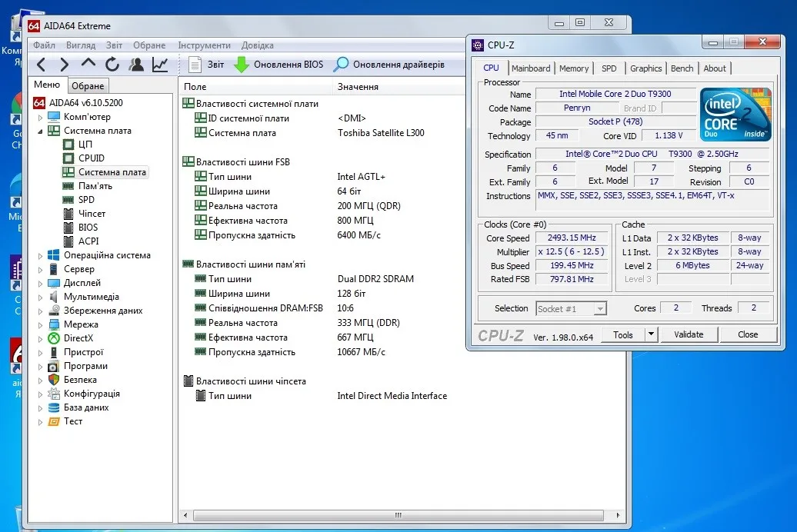797x532 pixels.
Task: Open the Tools dropdown arrow in CPU-Z
Action: pyautogui.click(x=651, y=334)
